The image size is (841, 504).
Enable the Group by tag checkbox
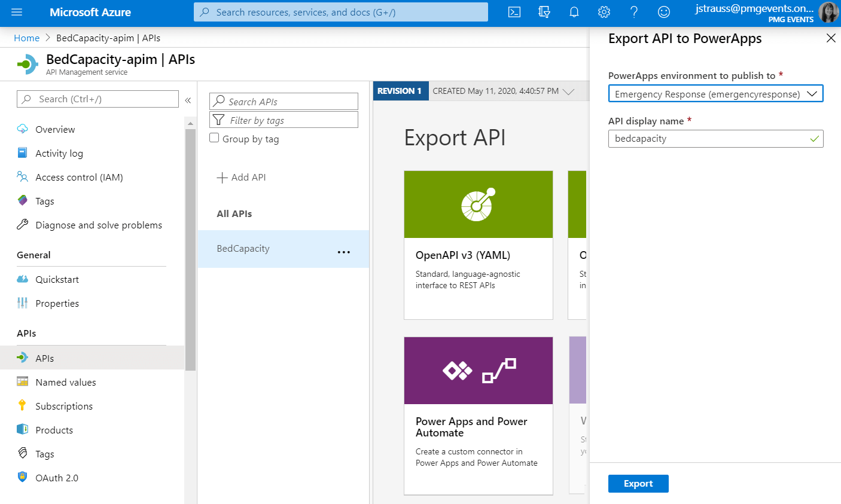click(x=214, y=138)
